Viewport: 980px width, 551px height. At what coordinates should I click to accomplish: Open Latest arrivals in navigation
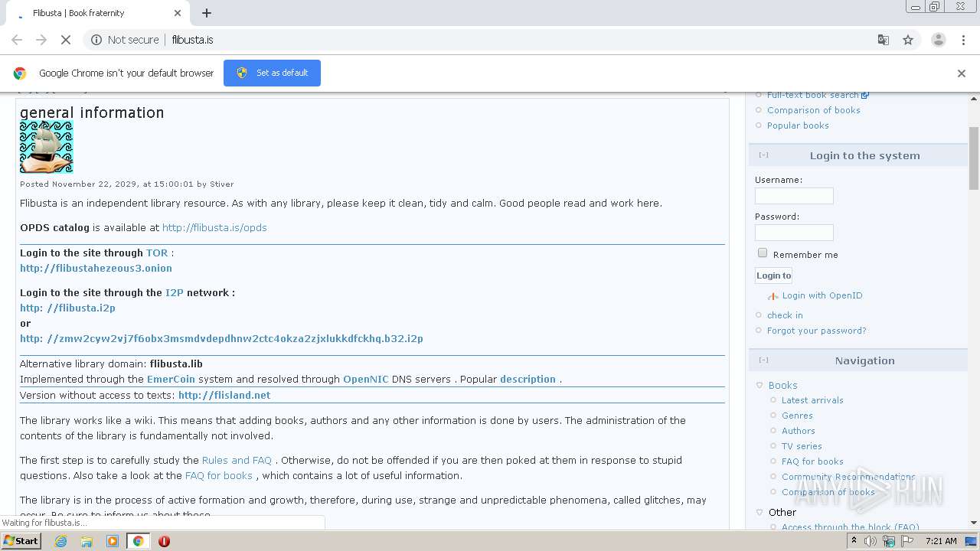pos(812,400)
